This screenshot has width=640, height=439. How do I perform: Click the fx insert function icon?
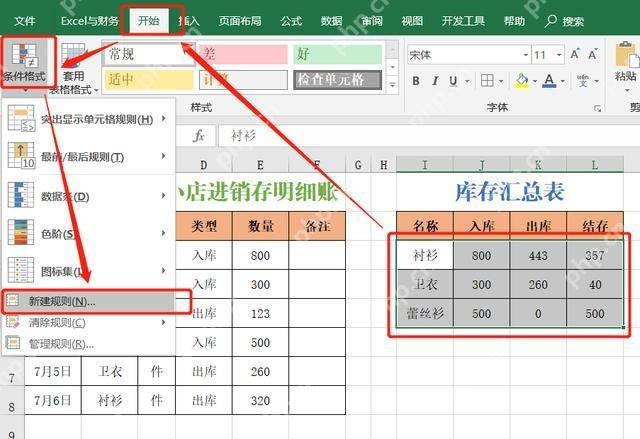click(x=199, y=135)
